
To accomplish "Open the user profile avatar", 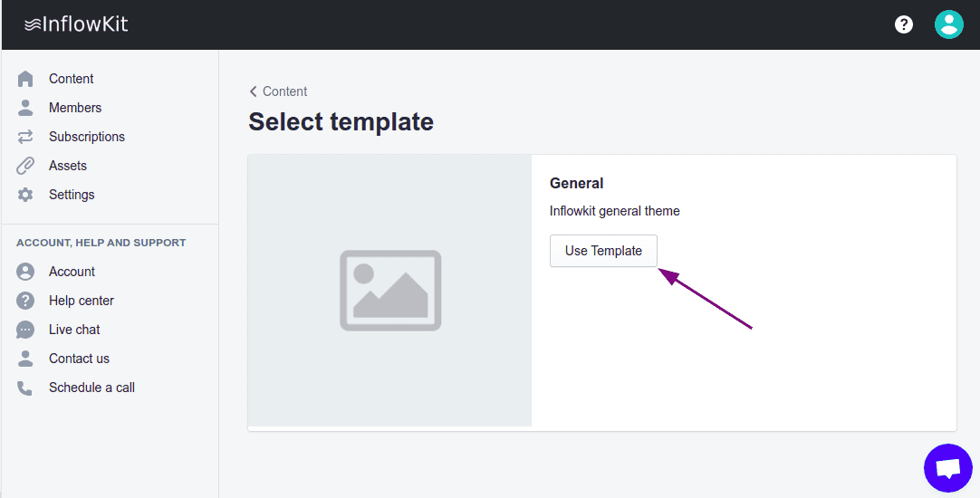I will tap(948, 24).
